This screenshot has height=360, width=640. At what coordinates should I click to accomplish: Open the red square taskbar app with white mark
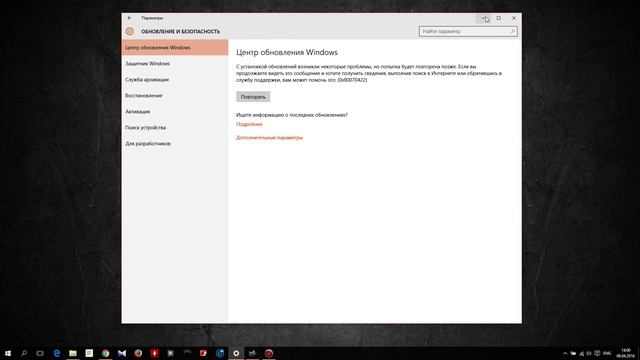[x=203, y=353]
